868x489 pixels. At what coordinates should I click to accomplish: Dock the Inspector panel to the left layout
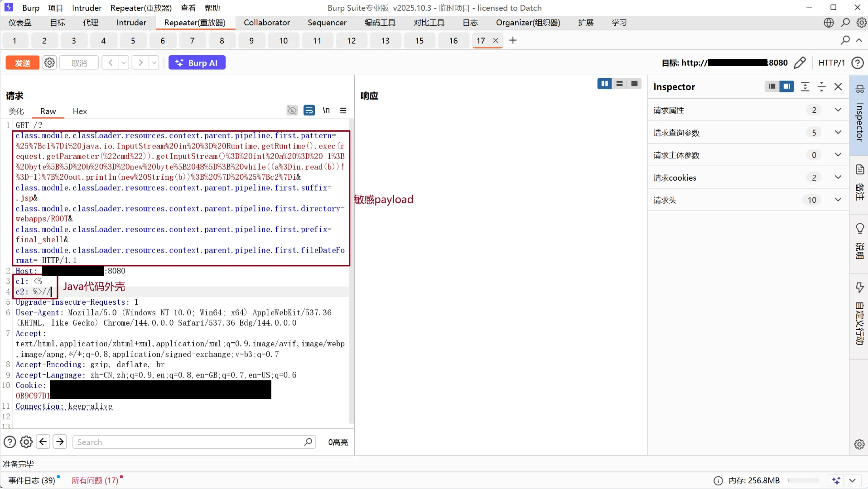coord(772,86)
